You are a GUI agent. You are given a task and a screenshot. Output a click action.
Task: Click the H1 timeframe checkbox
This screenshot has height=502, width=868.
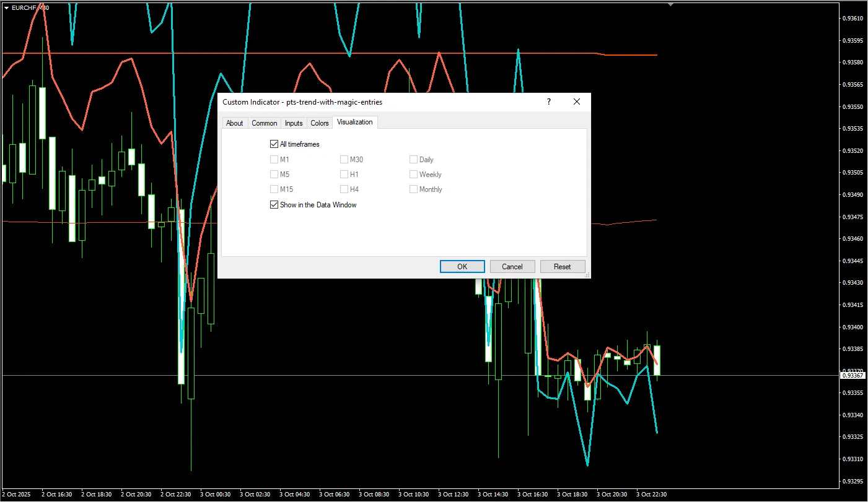[344, 175]
